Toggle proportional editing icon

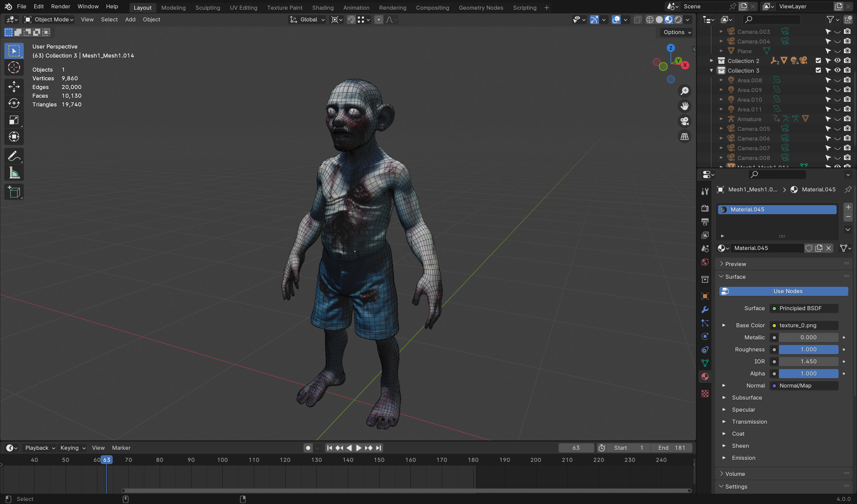[379, 20]
